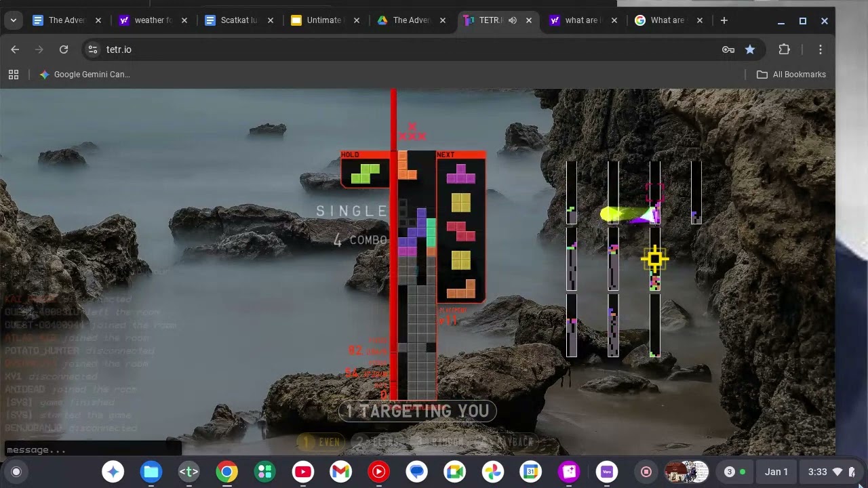Viewport: 868px width, 488px height.
Task: Stop the screen recording
Action: [x=646, y=472]
